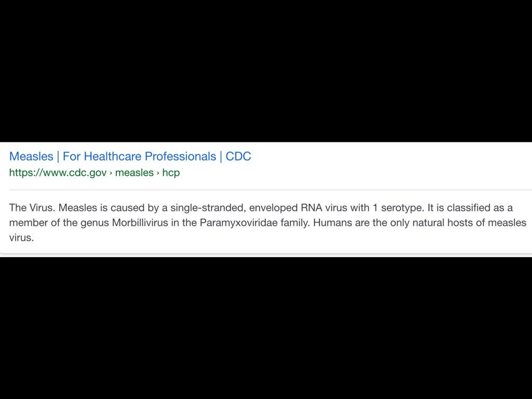The height and width of the screenshot is (399, 532).
Task: Click "CDC" at the end of the title
Action: (x=238, y=156)
